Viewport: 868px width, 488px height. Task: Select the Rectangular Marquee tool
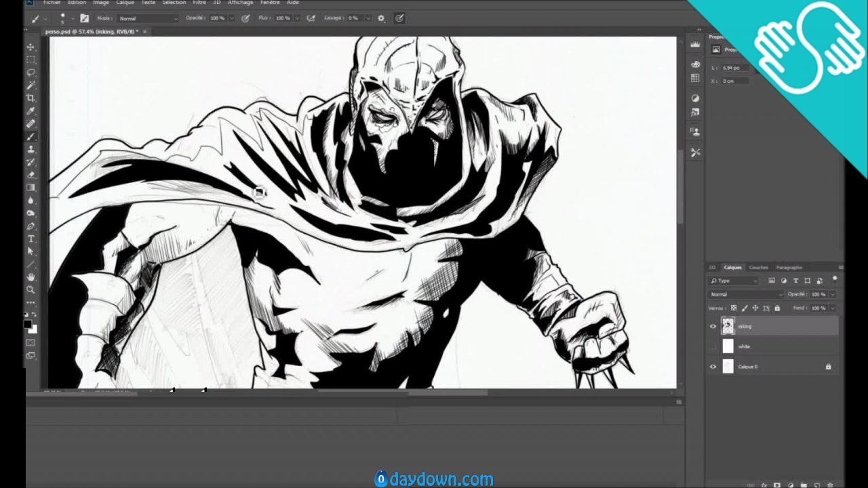click(x=31, y=60)
